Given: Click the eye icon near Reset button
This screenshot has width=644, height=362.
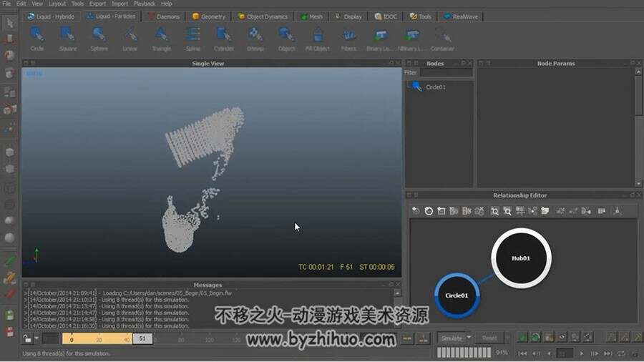Looking at the screenshot, I should (562, 338).
